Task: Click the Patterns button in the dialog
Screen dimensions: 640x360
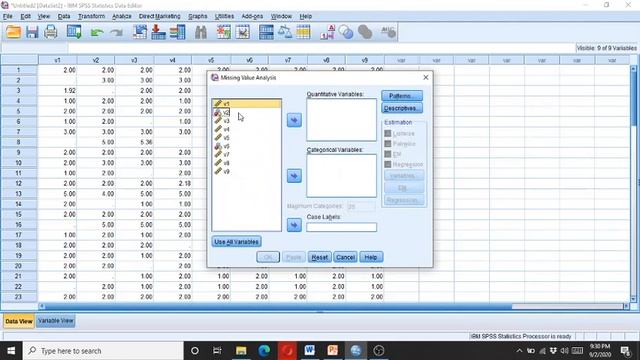Action: (402, 96)
